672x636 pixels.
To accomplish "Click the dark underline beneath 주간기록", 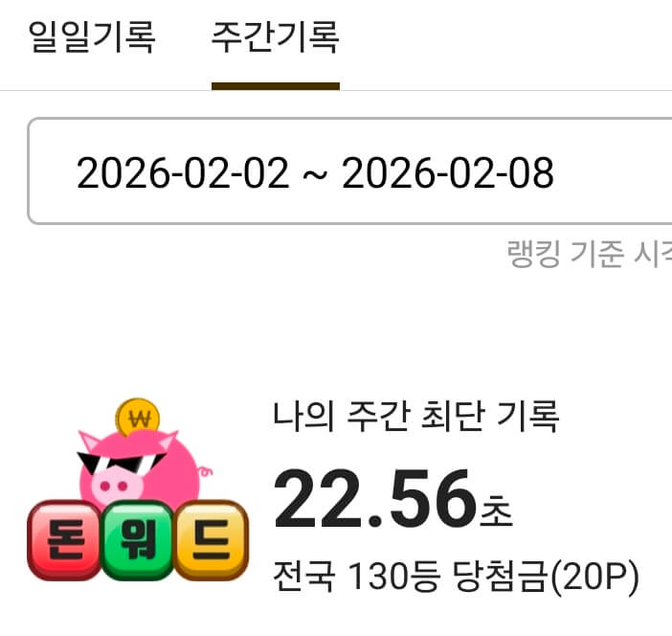I will point(276,86).
